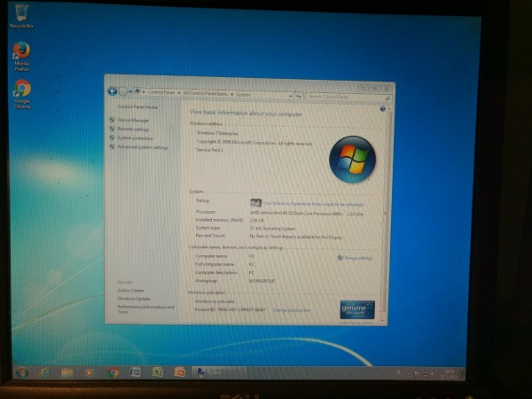532x399 pixels.
Task: Click the Control Panel breadcrumb
Action: pyautogui.click(x=161, y=92)
